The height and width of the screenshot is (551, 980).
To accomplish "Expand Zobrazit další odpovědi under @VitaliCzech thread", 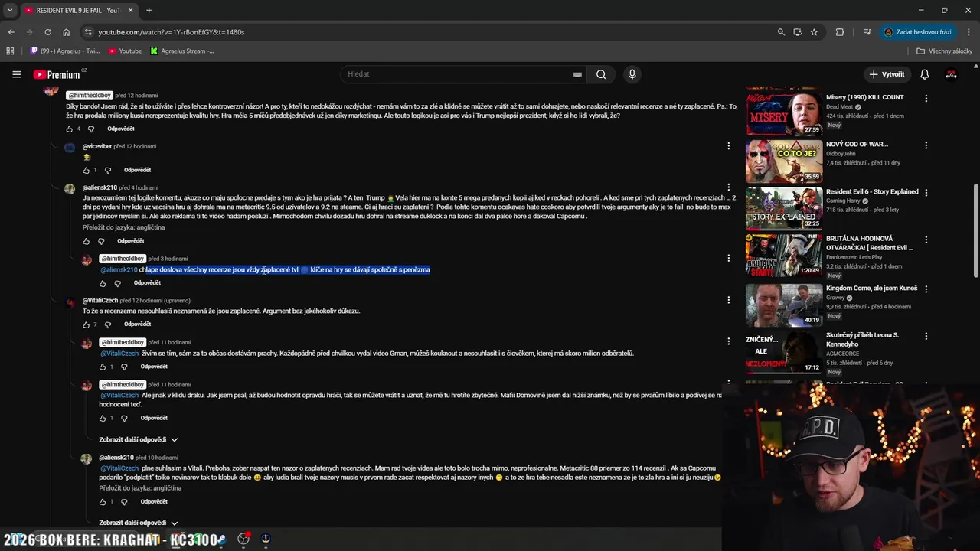I will click(x=139, y=439).
